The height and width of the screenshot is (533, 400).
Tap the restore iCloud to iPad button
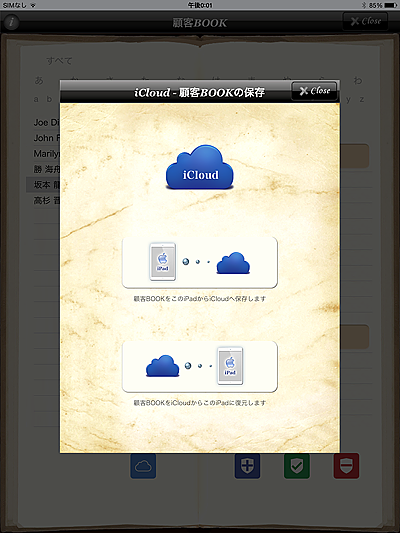coord(199,366)
